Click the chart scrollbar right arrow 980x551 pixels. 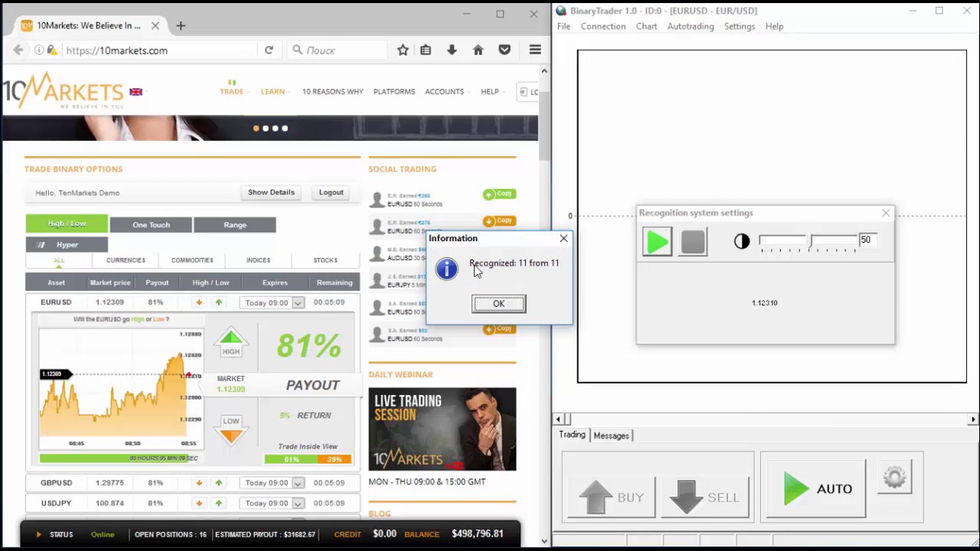click(973, 419)
